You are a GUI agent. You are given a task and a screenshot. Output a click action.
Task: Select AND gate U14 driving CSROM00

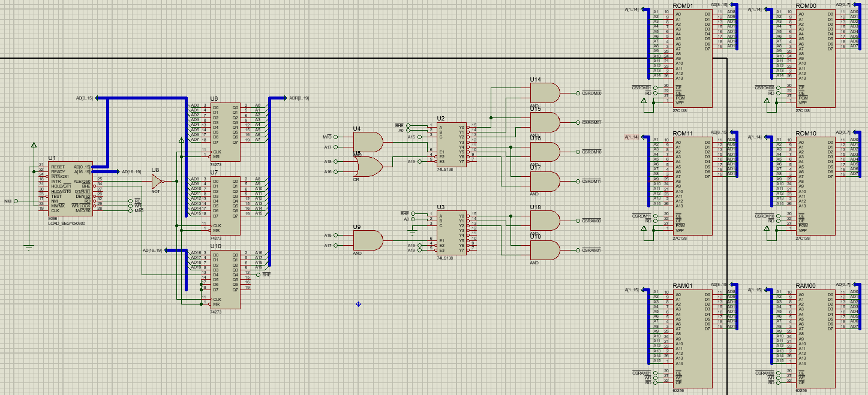click(x=544, y=93)
